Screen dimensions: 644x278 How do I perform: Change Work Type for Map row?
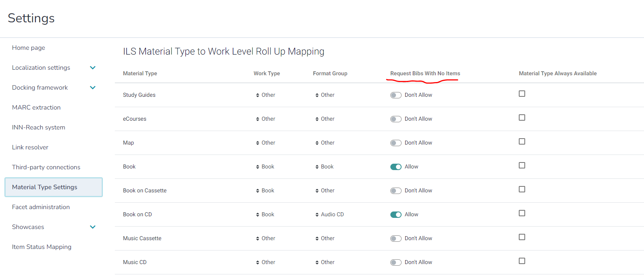click(x=266, y=143)
